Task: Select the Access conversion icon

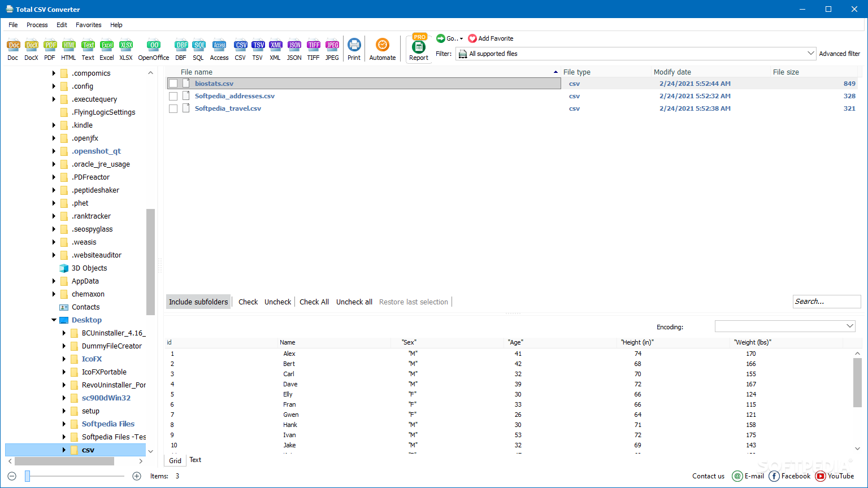Action: 219,50
